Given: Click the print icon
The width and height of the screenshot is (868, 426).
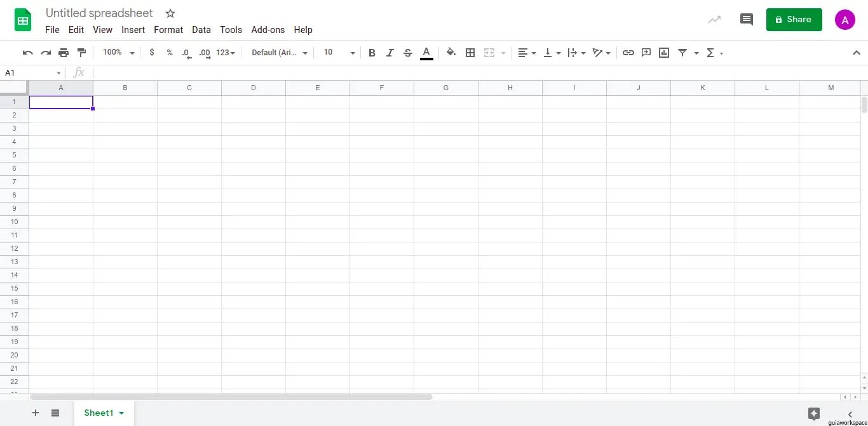Looking at the screenshot, I should coord(64,53).
